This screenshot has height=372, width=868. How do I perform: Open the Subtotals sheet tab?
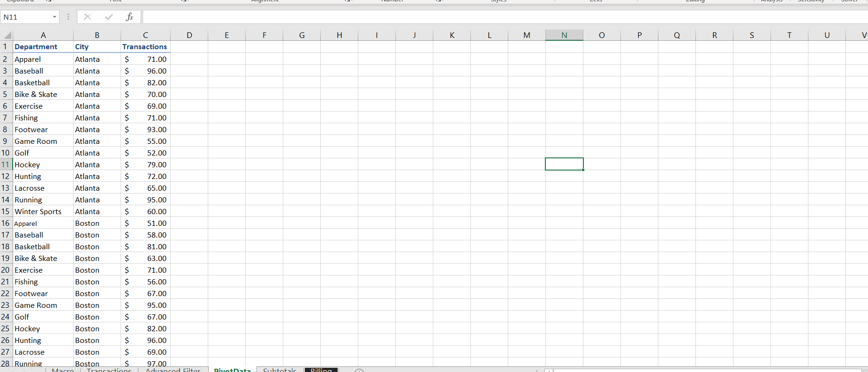280,370
